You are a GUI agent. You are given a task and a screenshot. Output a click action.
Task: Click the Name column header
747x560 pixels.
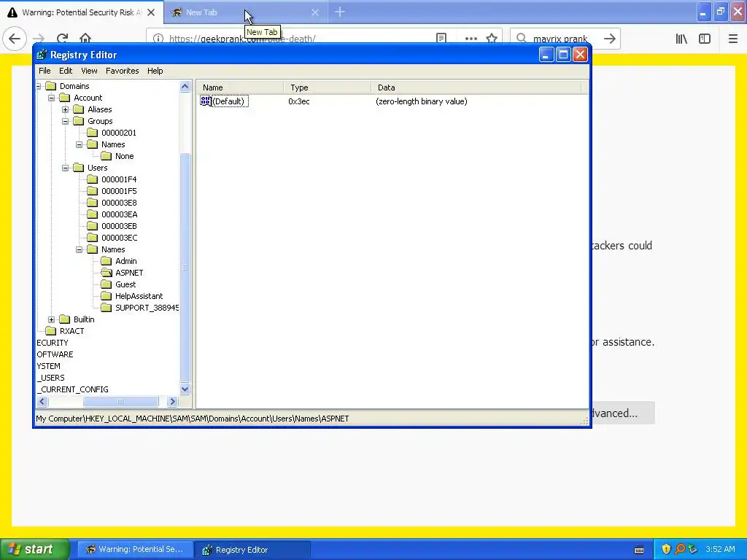241,87
